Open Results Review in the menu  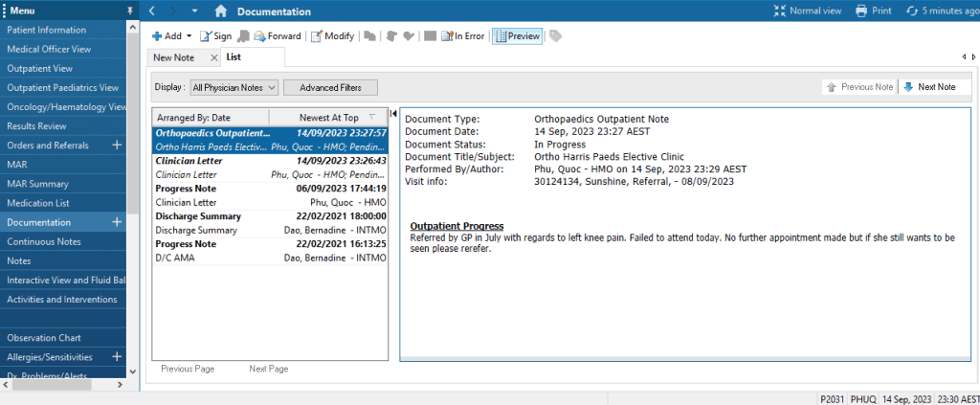pos(36,126)
